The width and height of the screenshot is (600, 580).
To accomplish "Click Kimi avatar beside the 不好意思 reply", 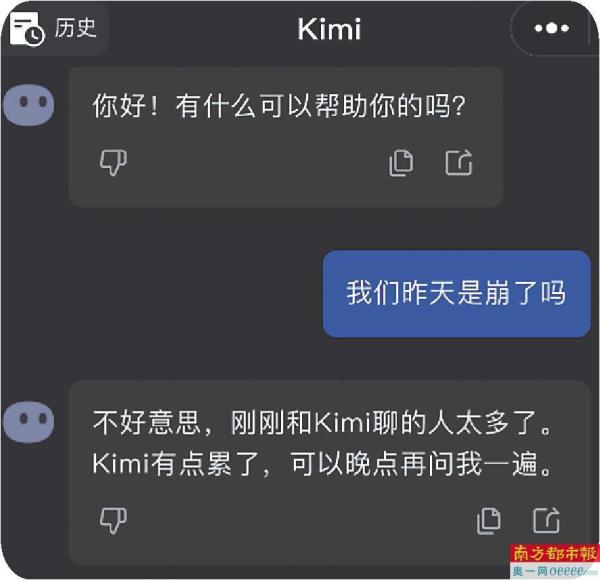I will (x=28, y=422).
